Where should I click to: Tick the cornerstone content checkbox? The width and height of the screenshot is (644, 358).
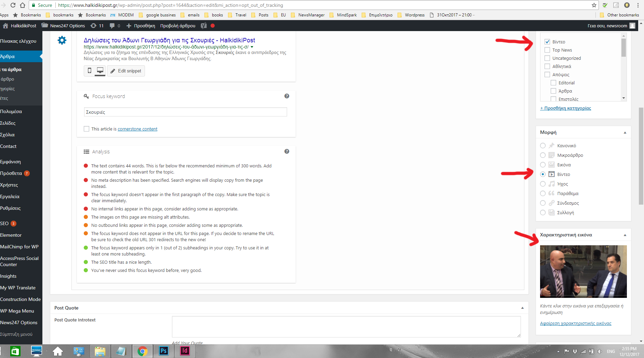tap(86, 129)
